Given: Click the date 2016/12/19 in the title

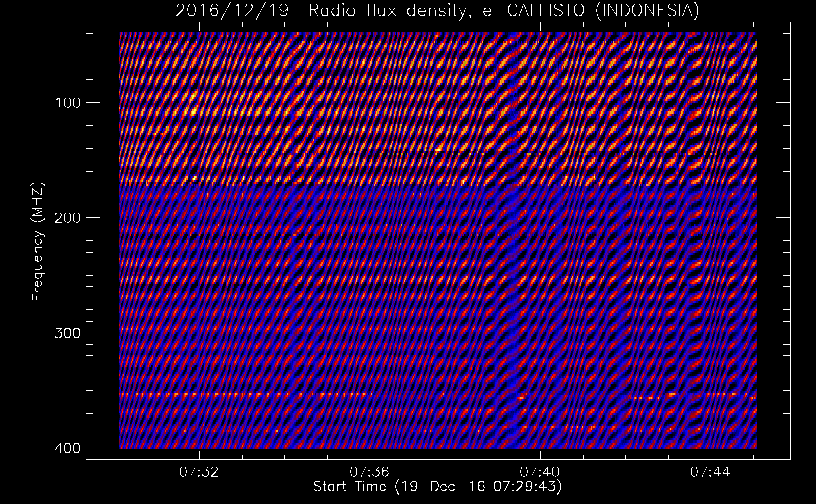Looking at the screenshot, I should tap(232, 11).
